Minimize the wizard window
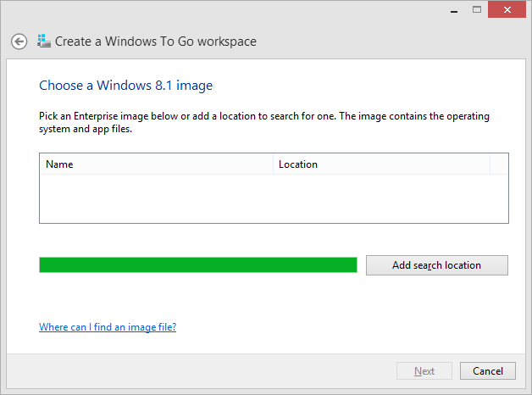Viewport: 532px width, 395px height. 453,8
